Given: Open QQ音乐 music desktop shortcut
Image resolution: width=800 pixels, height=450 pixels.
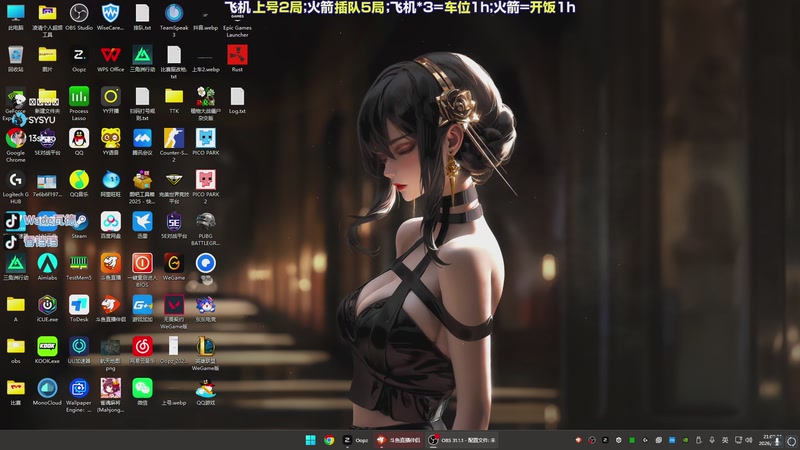Looking at the screenshot, I should [x=79, y=183].
